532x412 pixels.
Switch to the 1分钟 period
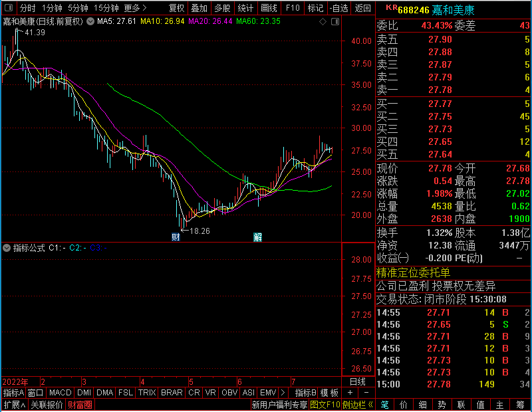tap(52, 8)
